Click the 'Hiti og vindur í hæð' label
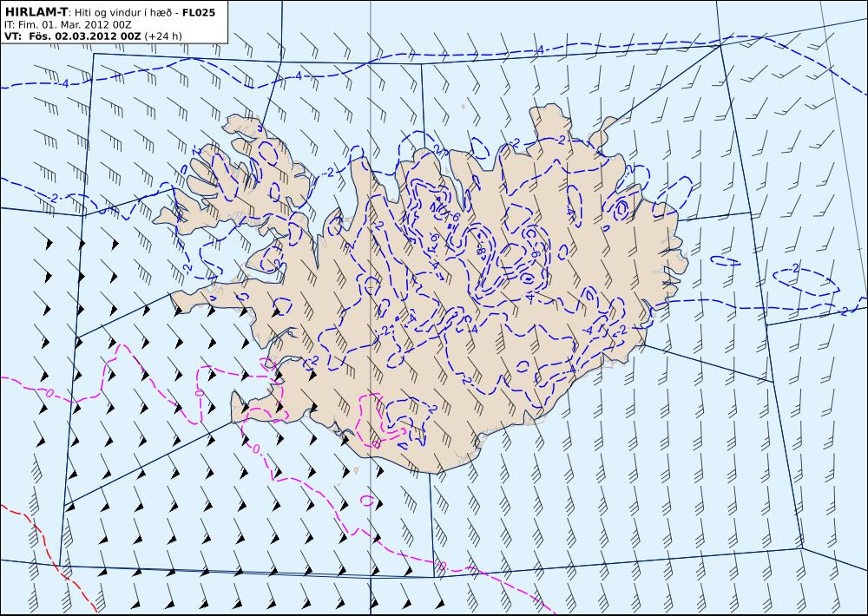 (x=122, y=12)
